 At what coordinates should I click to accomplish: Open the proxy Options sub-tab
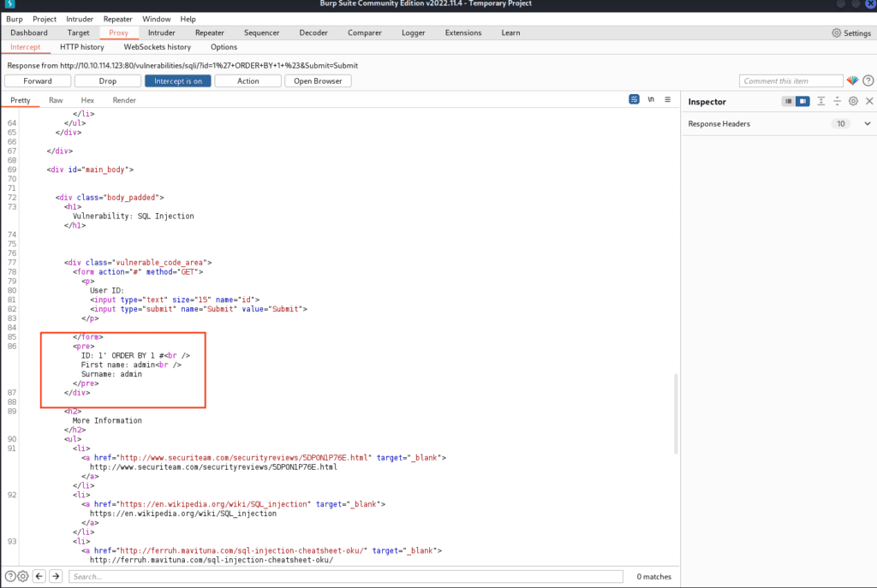point(224,47)
